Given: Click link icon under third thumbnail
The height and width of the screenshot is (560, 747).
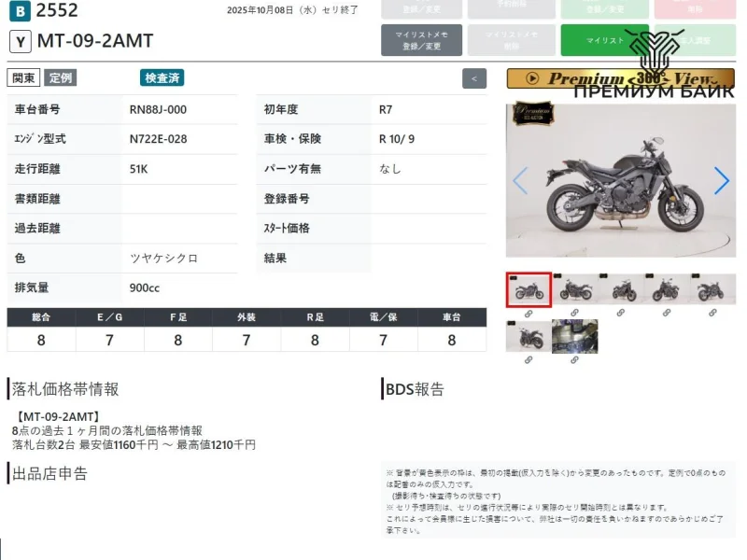Looking at the screenshot, I should 621,313.
